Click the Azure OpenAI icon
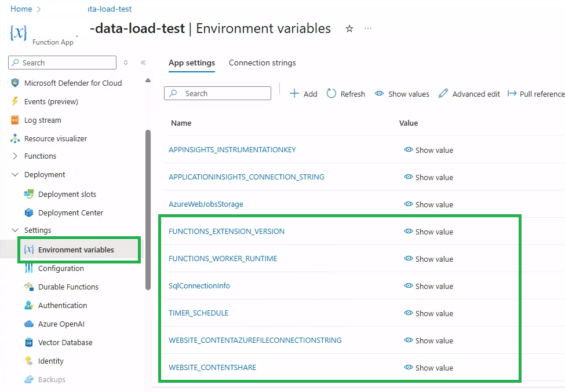This screenshot has height=392, width=565. [x=29, y=324]
